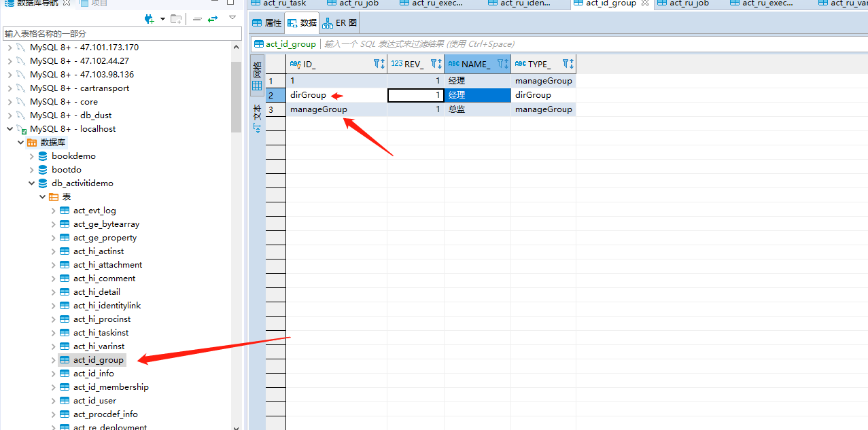The width and height of the screenshot is (868, 430).
Task: Close the act_id_group editor tab
Action: point(645,3)
